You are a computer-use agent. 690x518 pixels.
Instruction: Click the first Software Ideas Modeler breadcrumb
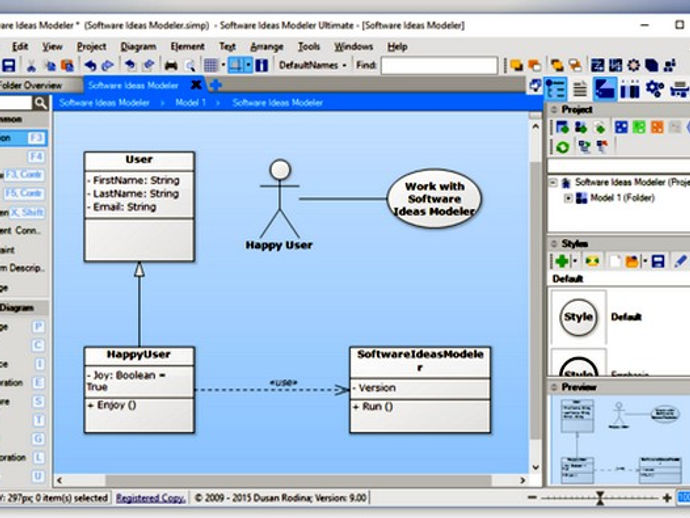click(104, 103)
